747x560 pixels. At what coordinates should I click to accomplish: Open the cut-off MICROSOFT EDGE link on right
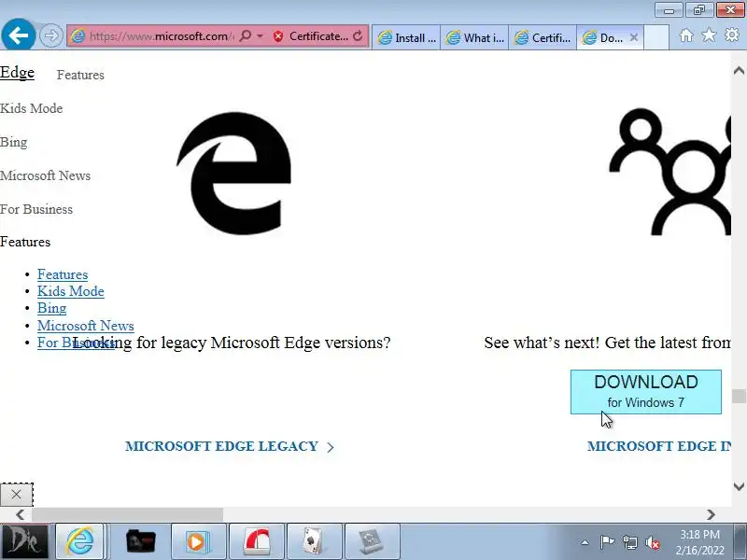pyautogui.click(x=659, y=446)
